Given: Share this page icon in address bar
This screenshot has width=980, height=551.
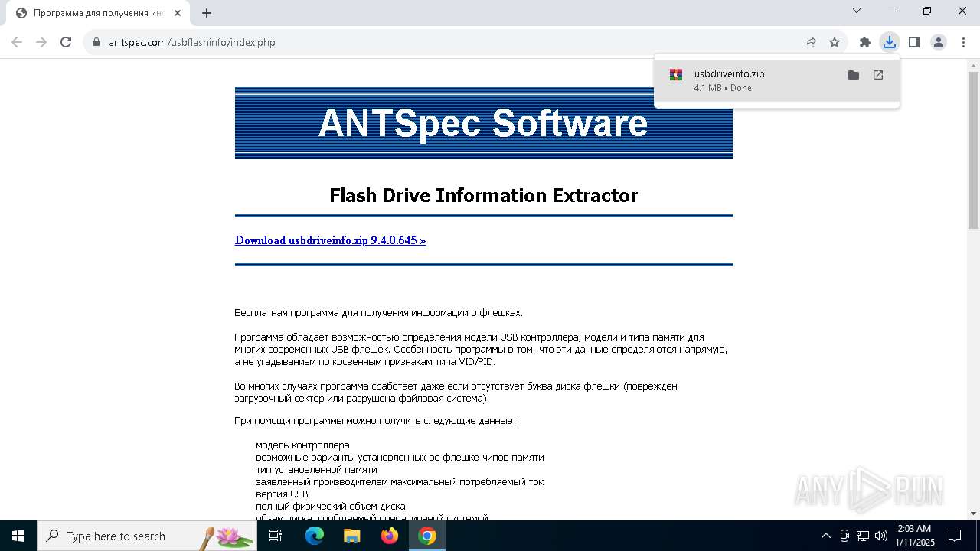Looking at the screenshot, I should coord(810,42).
